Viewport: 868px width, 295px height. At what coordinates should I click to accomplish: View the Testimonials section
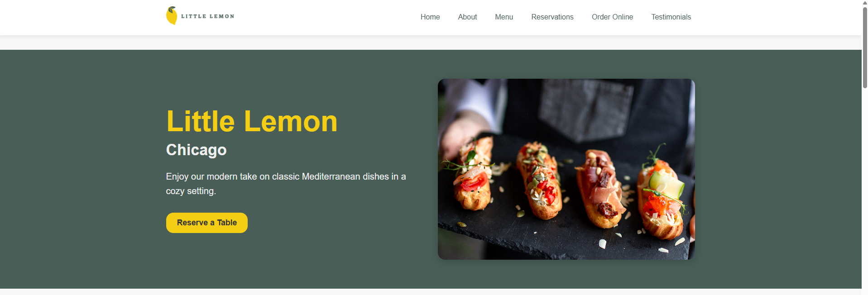coord(671,17)
